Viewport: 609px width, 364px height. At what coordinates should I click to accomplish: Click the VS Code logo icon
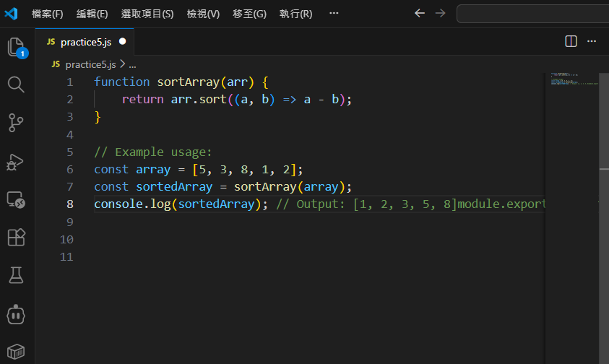click(11, 13)
